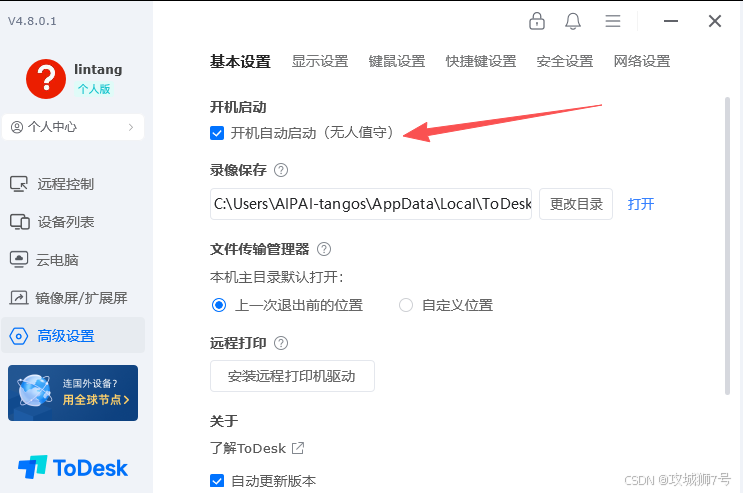
Task: Switch to 基本设置 tab
Action: coord(240,62)
